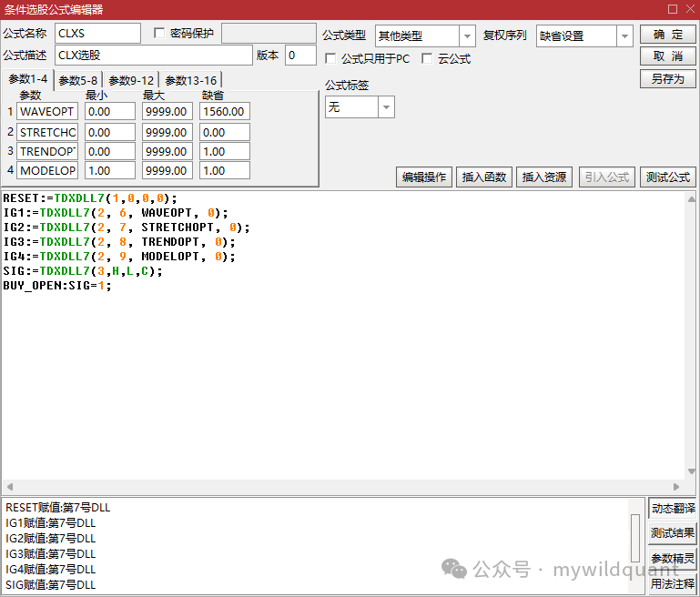Click WAVEOPT minimum value 0.00
The height and width of the screenshot is (597, 700).
pyautogui.click(x=110, y=112)
